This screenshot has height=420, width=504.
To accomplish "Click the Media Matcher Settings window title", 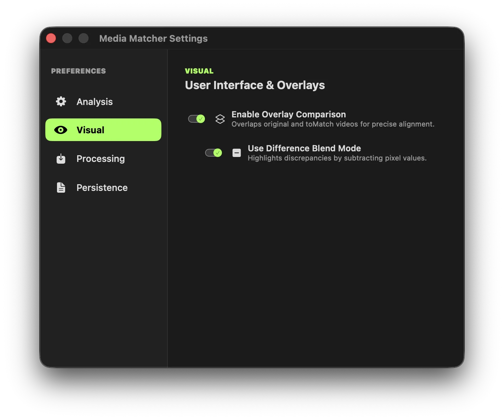I will (153, 38).
